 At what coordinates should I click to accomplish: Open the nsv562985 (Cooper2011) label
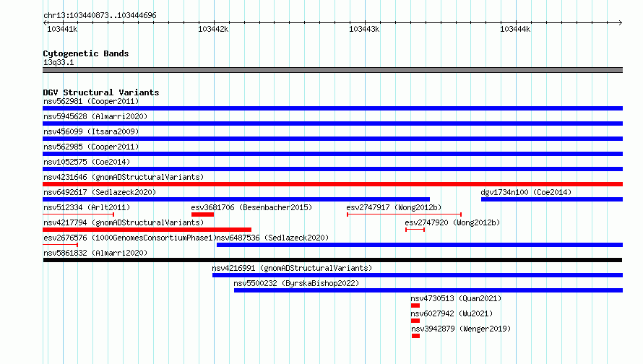91,147
